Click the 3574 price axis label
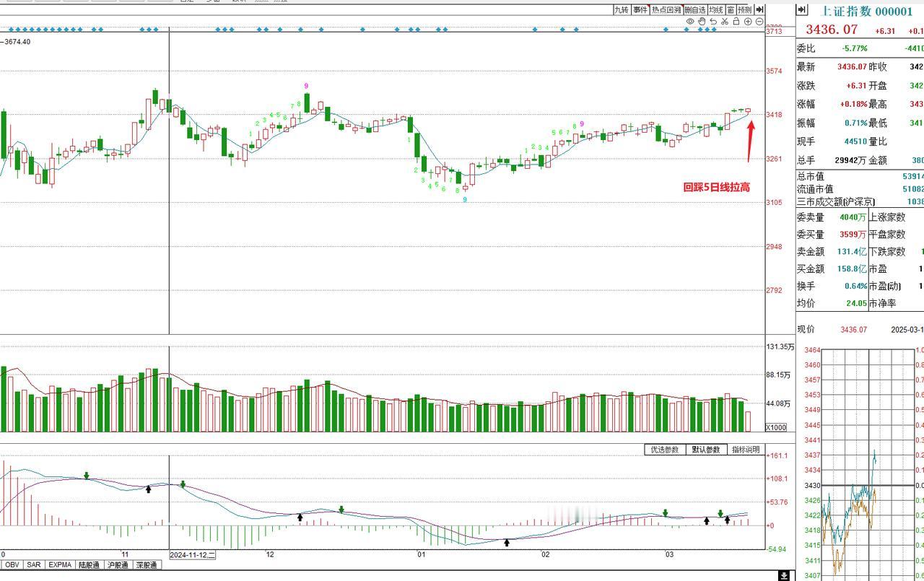This screenshot has height=581, width=924. (775, 71)
